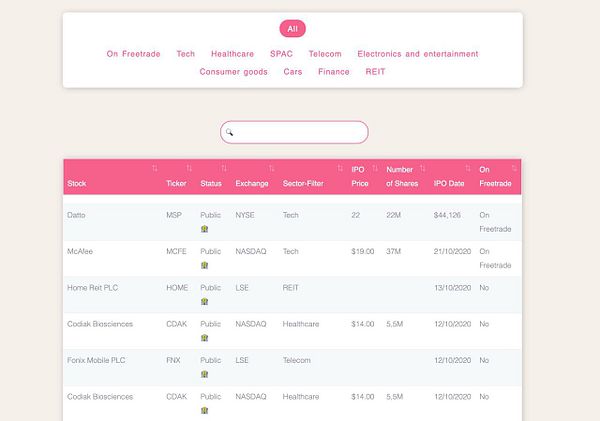Click the Sector-Filter column header
The image size is (600, 421).
coord(303,184)
